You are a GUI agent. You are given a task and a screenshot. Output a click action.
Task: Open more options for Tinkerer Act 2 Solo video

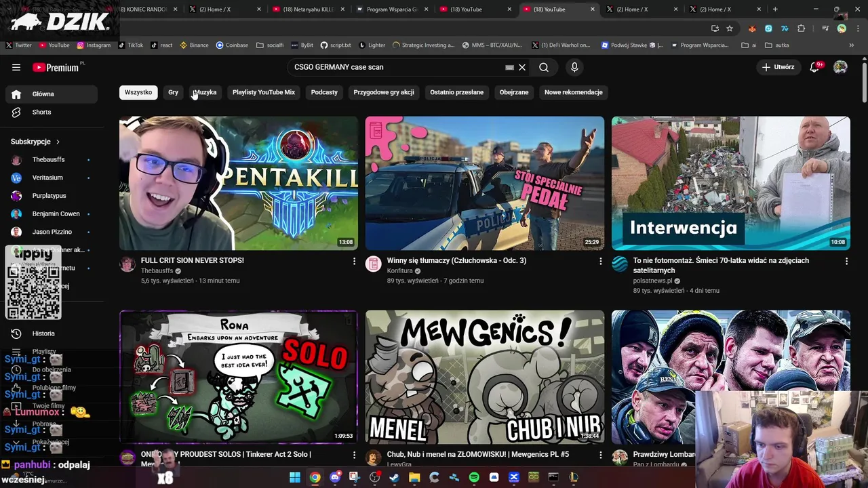pos(354,455)
